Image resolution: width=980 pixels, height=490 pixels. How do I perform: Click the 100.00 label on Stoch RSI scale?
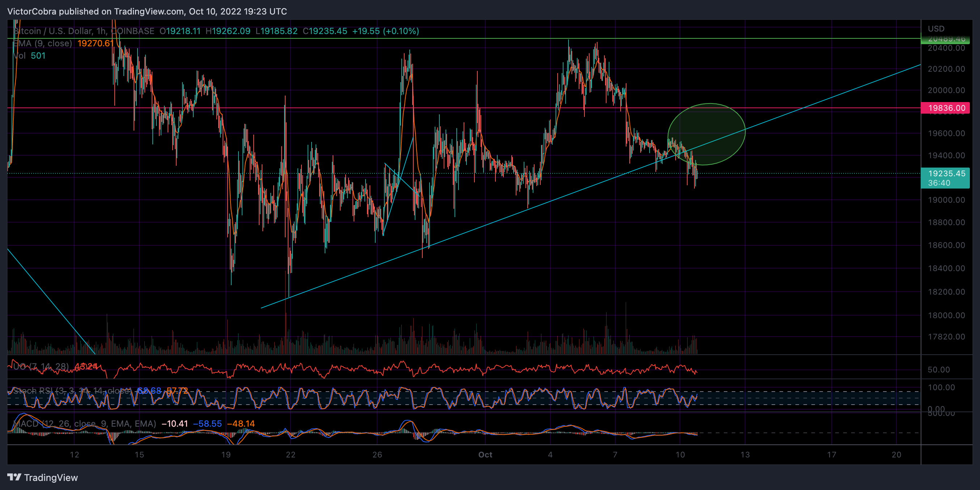(941, 387)
